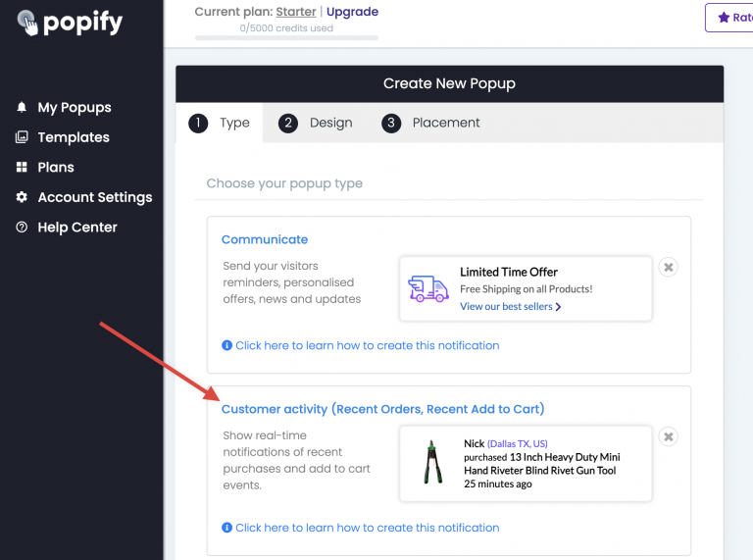Viewport: 753px width, 560px height.
Task: Go to Plans in the sidebar
Action: 56,167
